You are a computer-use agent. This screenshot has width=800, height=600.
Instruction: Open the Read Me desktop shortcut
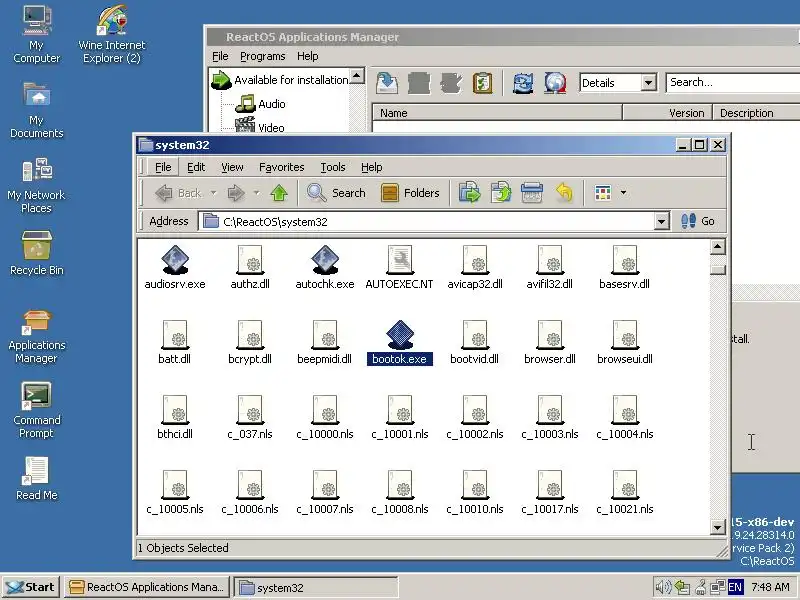coord(36,479)
